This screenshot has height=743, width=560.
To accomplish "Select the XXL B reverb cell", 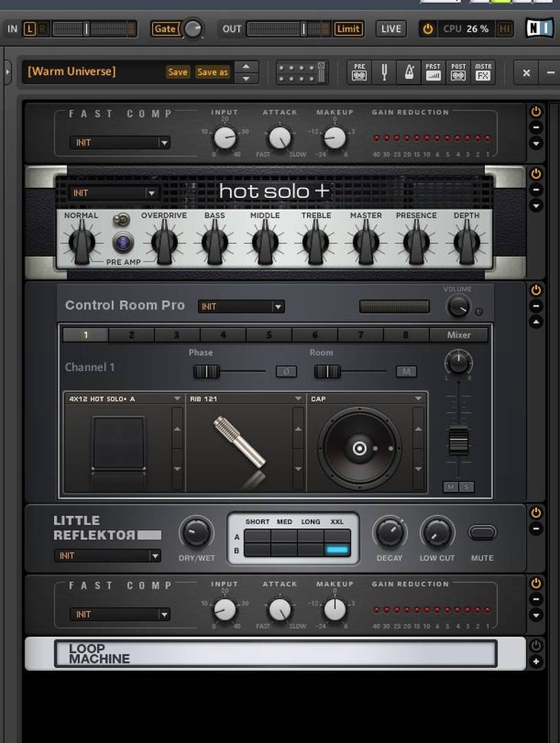I will tap(337, 550).
